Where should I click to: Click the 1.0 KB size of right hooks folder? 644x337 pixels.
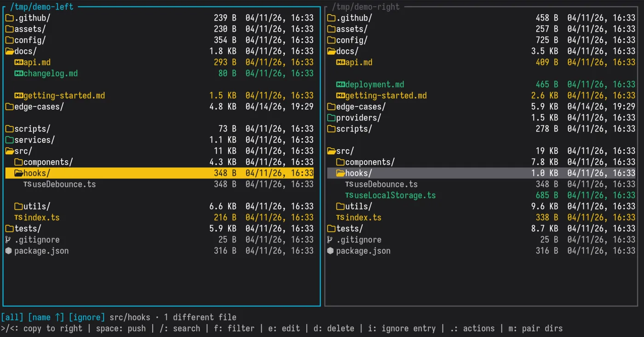pos(545,173)
